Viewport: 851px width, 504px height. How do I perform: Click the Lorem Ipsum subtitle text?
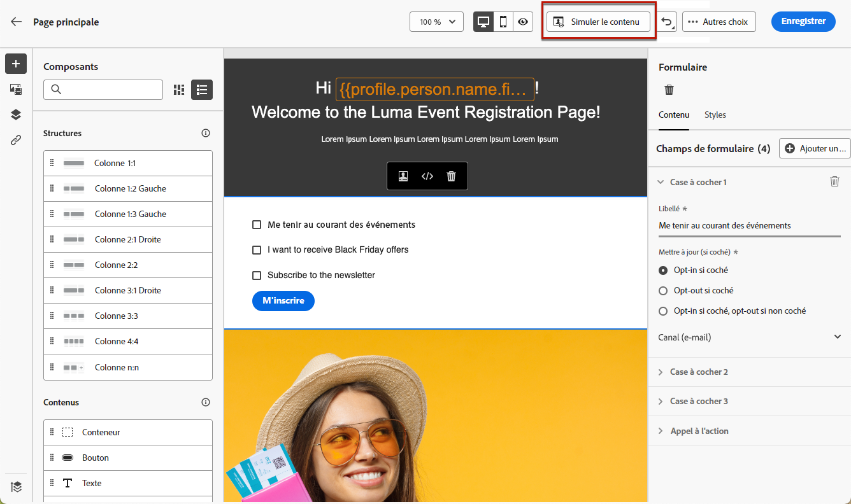[x=440, y=139]
